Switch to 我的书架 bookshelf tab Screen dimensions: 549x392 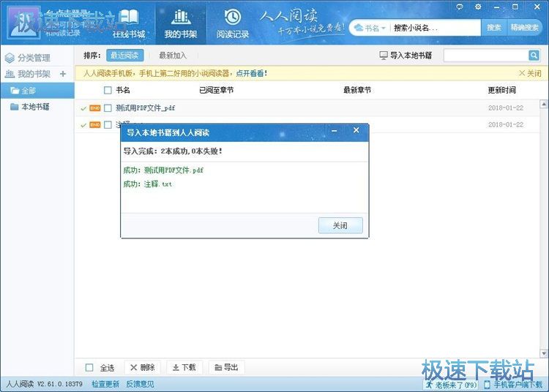point(181,23)
